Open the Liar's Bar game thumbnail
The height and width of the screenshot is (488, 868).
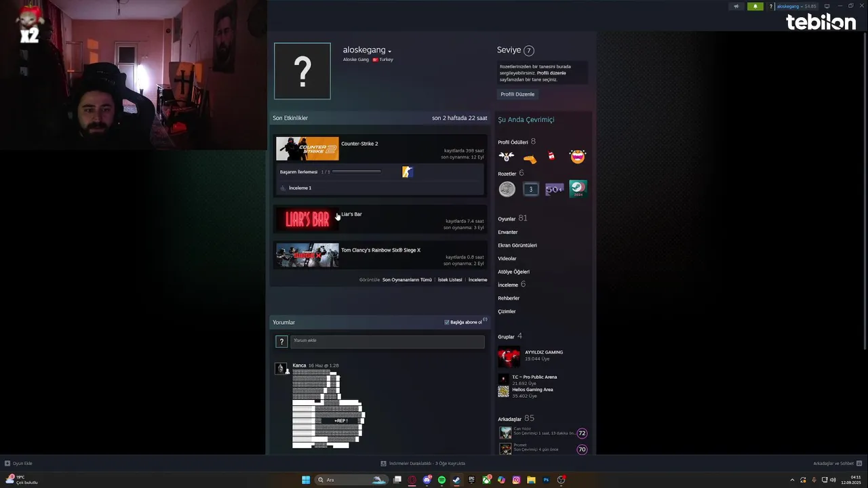(307, 219)
